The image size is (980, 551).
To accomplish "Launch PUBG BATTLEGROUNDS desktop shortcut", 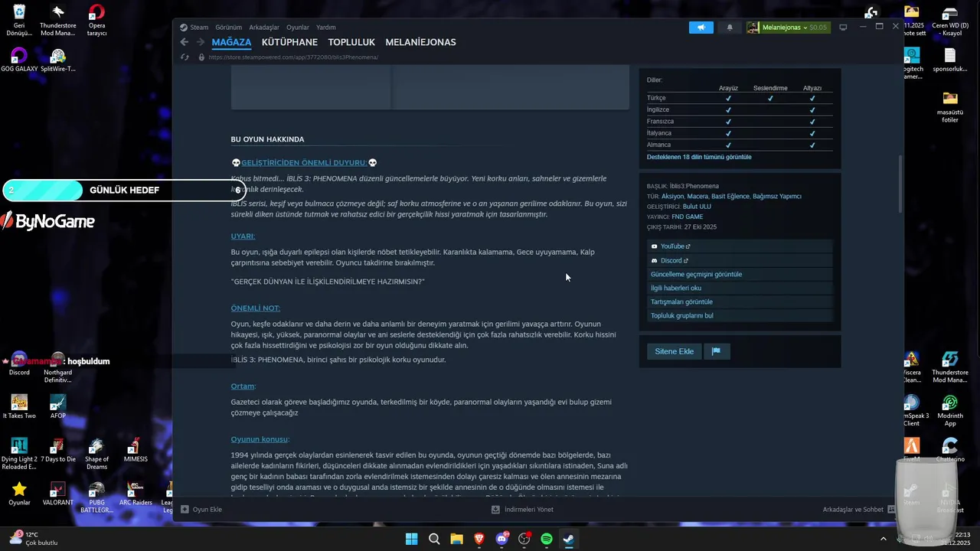I will point(96,498).
